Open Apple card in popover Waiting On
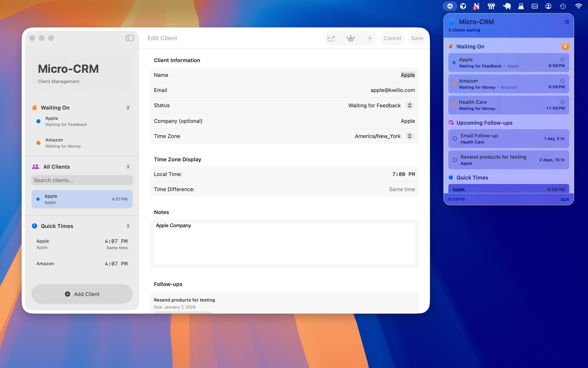The width and height of the screenshot is (588, 368). click(508, 63)
